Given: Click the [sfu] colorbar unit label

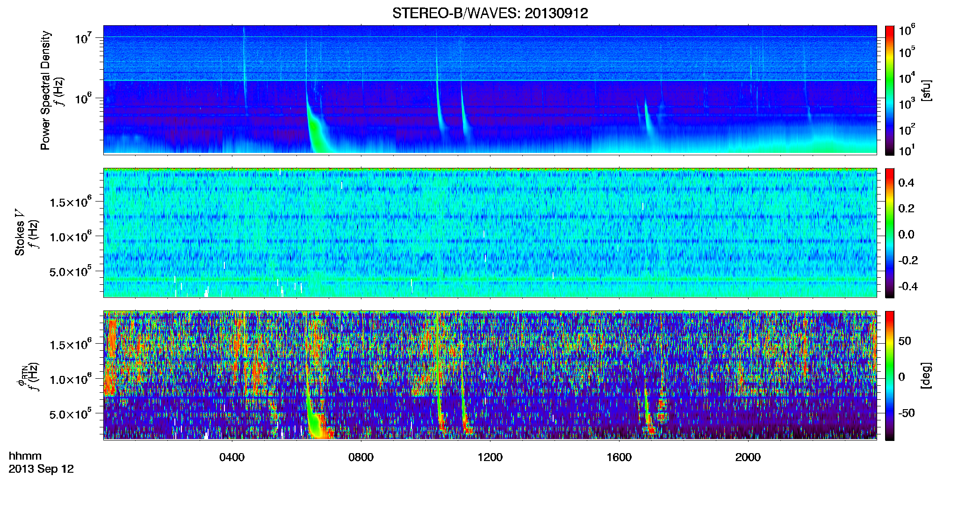Looking at the screenshot, I should pos(927,90).
